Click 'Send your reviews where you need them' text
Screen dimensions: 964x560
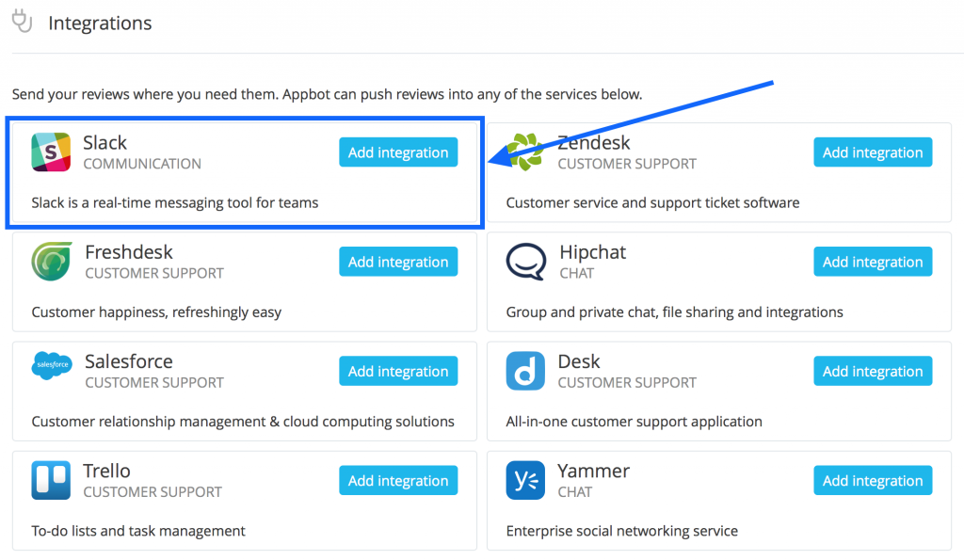tap(145, 94)
